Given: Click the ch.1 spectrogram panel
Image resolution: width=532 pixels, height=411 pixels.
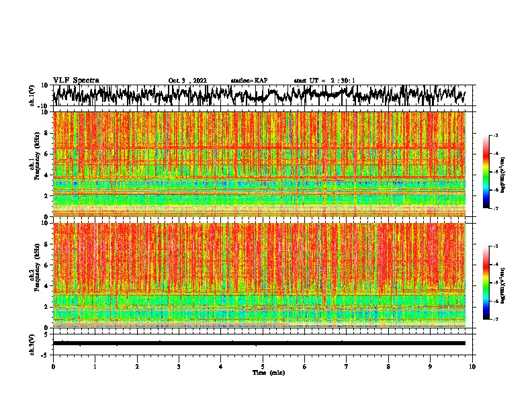Looking at the screenshot, I should click(259, 164).
